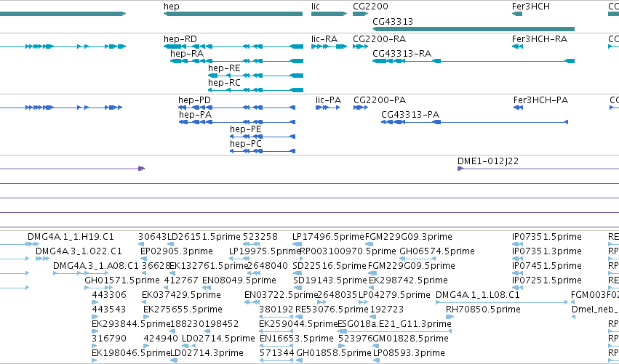Open the EK037429.5prime label
The width and height of the screenshot is (619, 364).
point(181,295)
